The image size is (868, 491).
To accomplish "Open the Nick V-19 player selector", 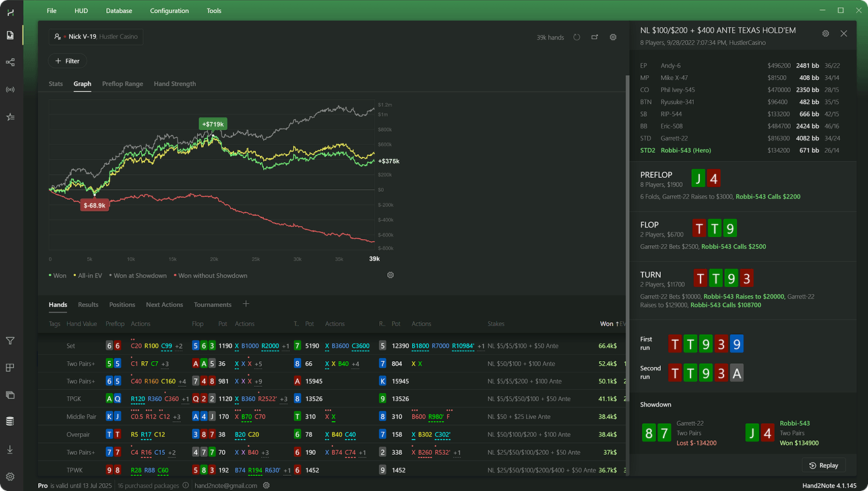I will (x=96, y=37).
